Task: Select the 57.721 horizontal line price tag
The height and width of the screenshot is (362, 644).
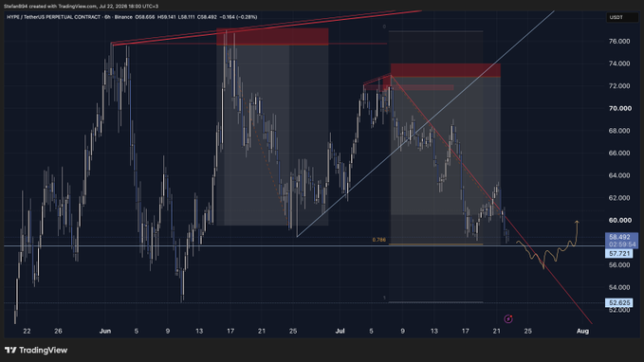Action: [619, 254]
